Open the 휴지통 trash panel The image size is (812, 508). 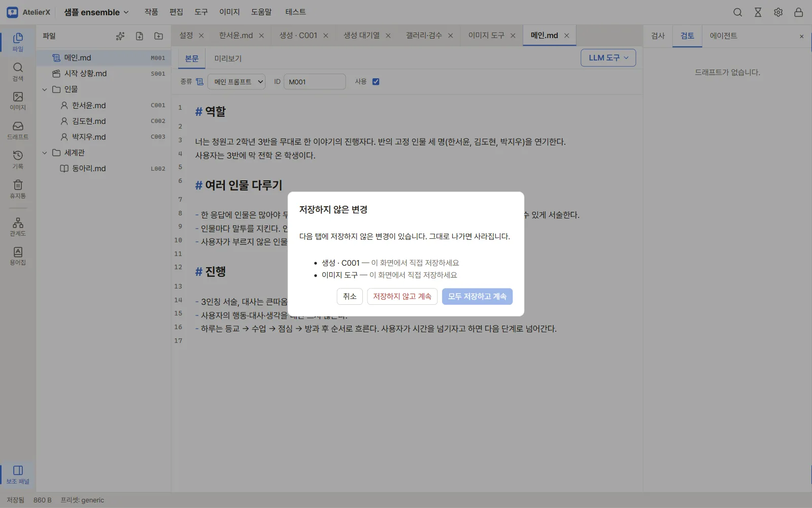pyautogui.click(x=18, y=189)
